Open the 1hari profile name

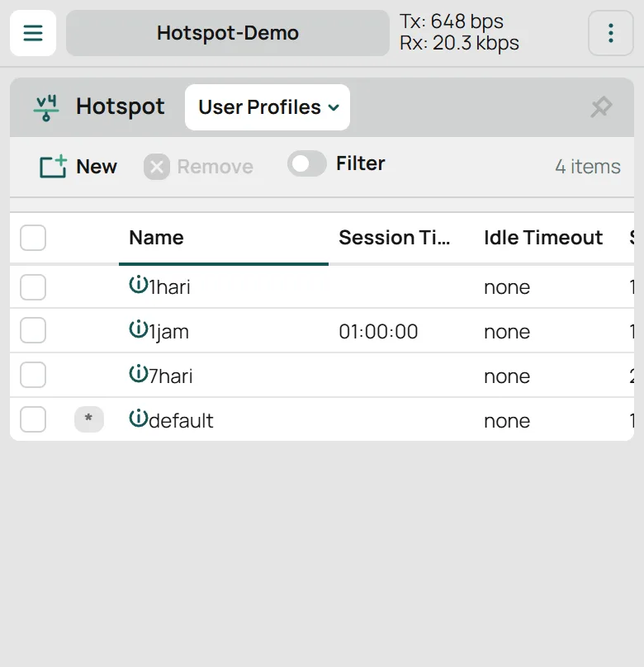point(169,287)
